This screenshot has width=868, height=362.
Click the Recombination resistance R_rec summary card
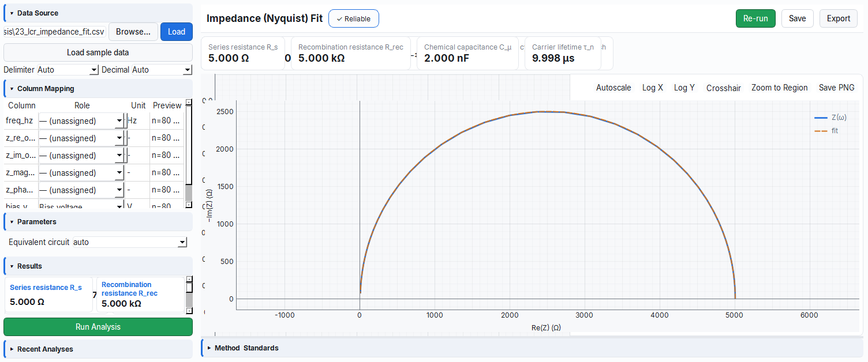pos(351,53)
